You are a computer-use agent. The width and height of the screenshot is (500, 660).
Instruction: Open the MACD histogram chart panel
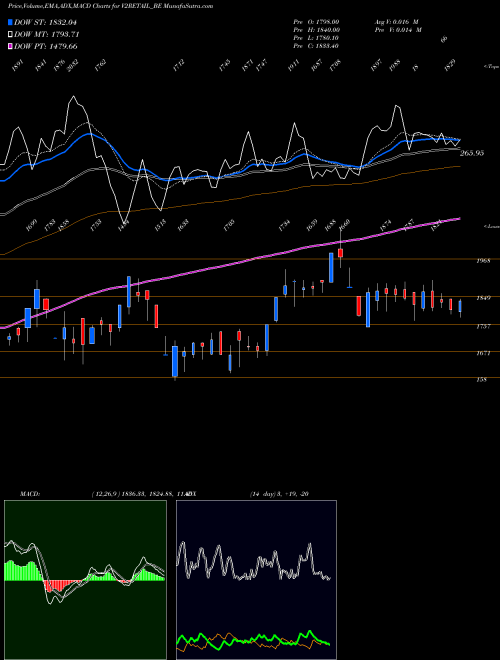click(x=85, y=580)
